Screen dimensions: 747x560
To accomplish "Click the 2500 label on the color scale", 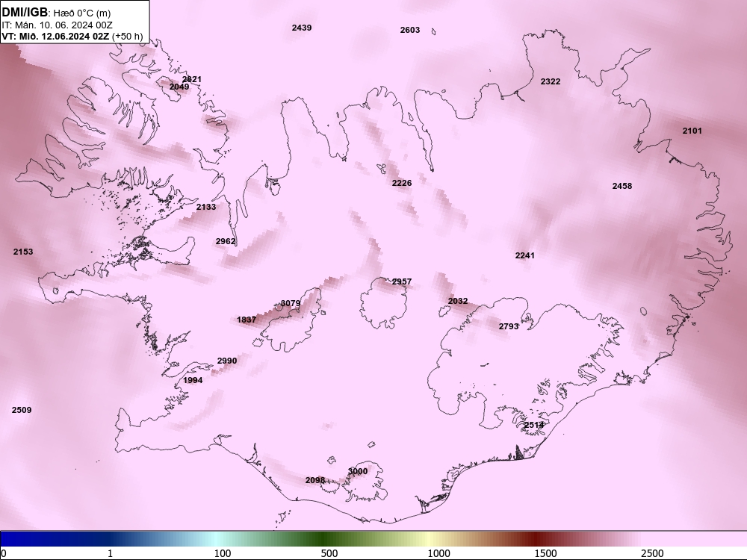I will pos(652,553).
